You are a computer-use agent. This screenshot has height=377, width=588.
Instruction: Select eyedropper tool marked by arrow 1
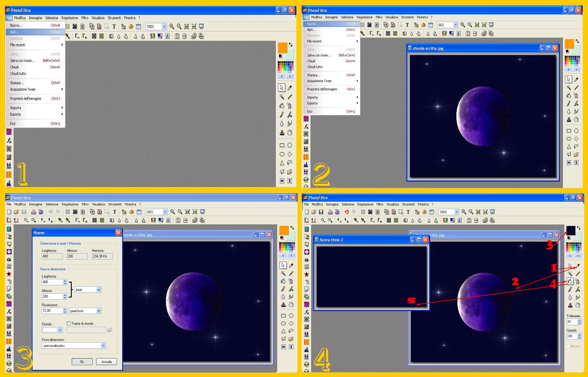[x=577, y=266]
